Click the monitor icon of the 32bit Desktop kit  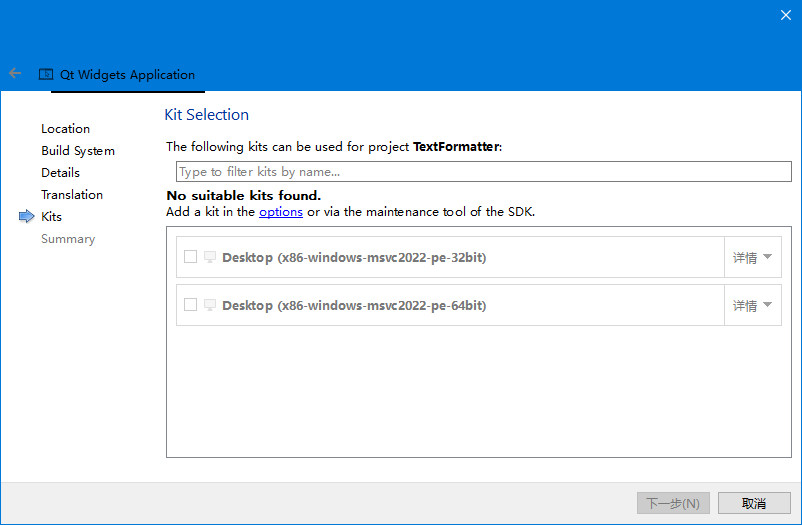210,257
